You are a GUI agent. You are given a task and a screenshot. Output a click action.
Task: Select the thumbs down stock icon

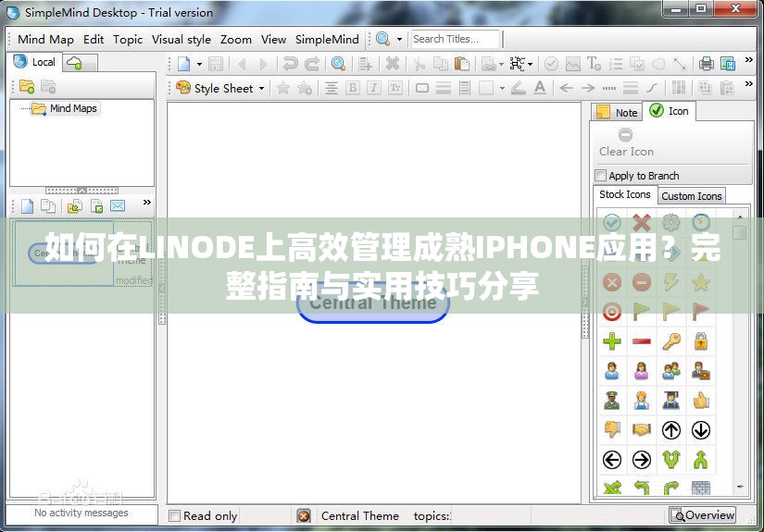[x=612, y=430]
